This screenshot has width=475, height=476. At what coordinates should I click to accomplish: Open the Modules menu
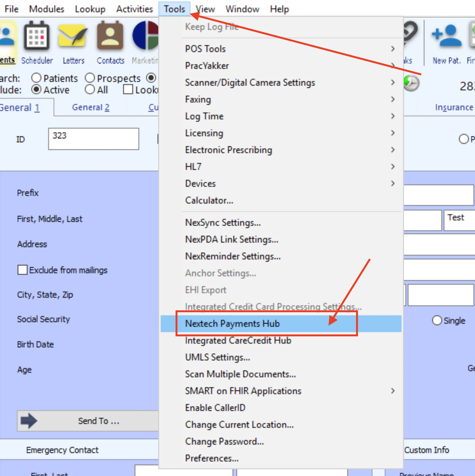[x=47, y=9]
